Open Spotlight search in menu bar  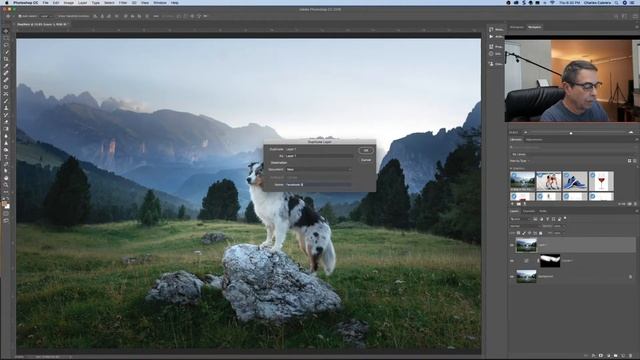(x=616, y=2)
